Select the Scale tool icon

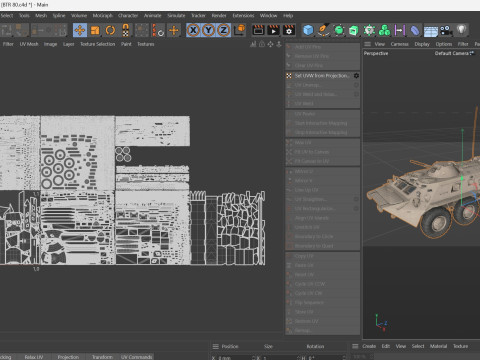coord(95,30)
